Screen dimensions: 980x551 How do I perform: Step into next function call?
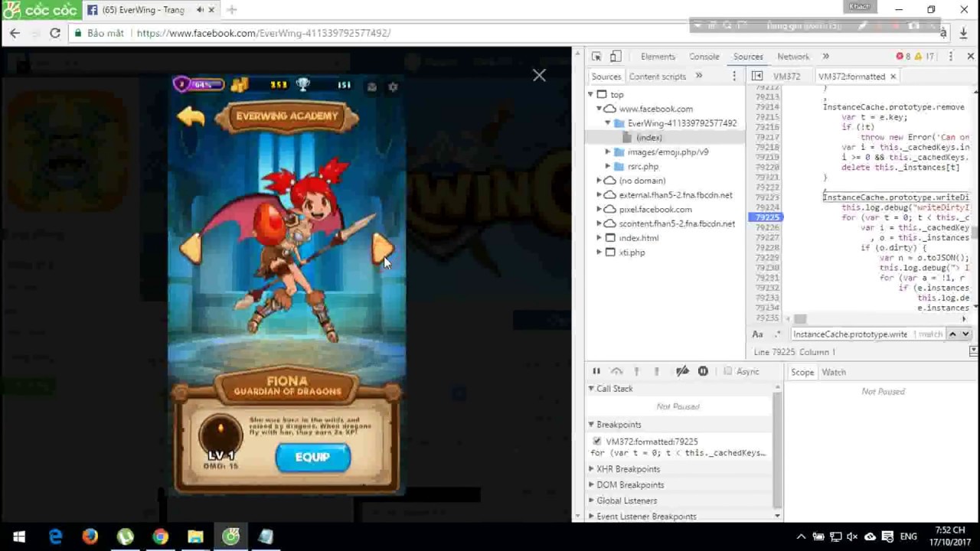pyautogui.click(x=636, y=371)
